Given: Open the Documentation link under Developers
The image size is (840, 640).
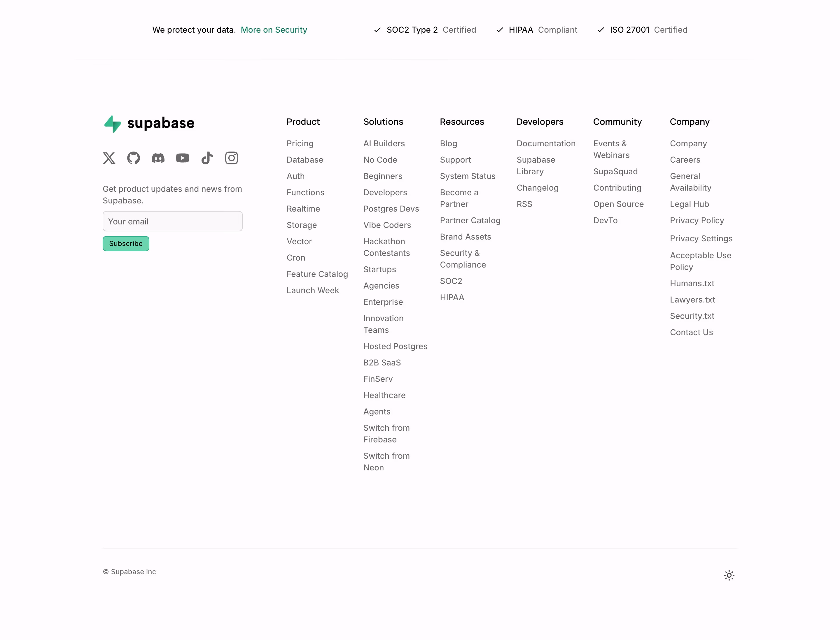Looking at the screenshot, I should coord(546,144).
